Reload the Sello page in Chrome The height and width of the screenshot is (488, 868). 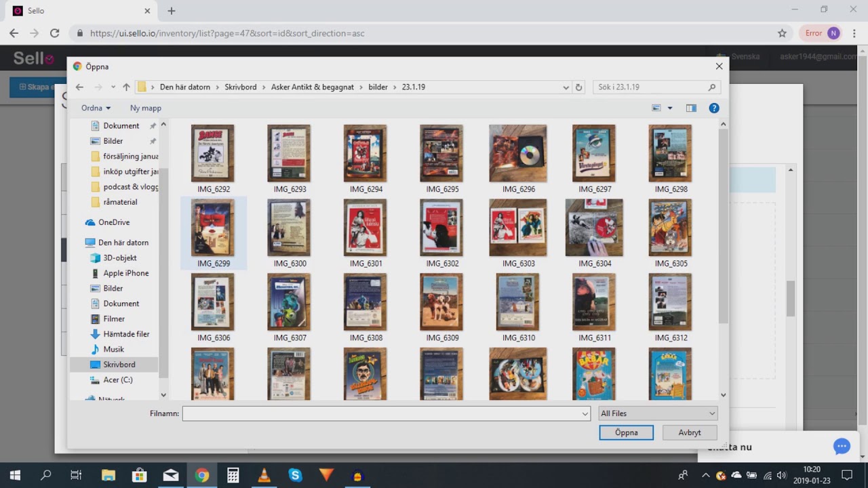tap(54, 33)
